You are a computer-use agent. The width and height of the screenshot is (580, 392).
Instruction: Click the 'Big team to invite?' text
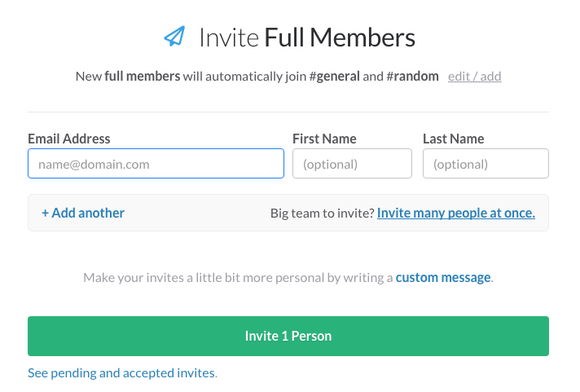click(323, 214)
